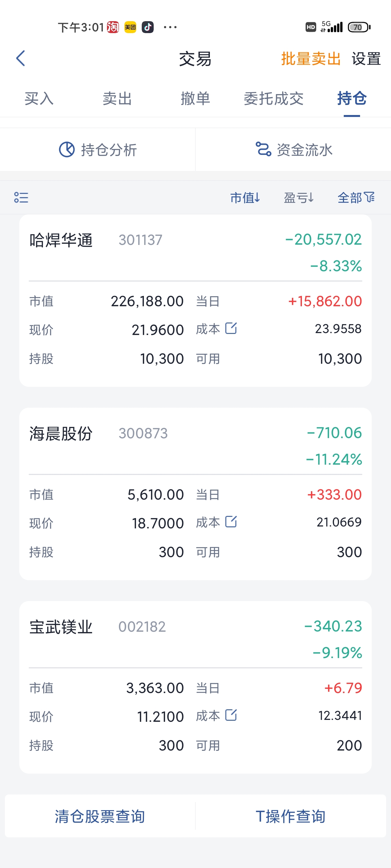Open the 全部 filter dropdown

356,197
